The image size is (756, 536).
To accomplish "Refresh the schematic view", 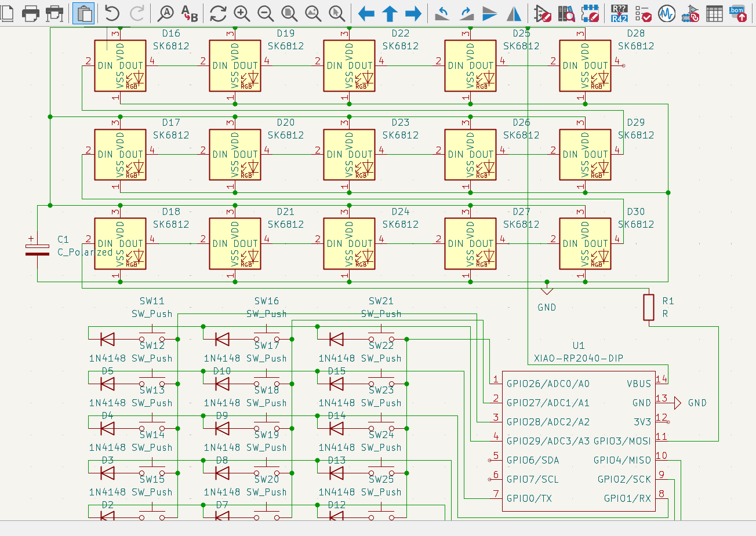I will click(x=218, y=13).
